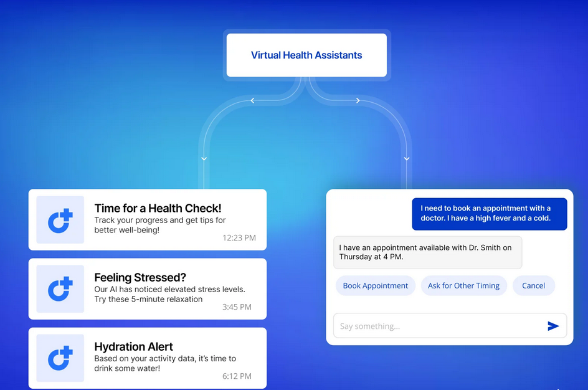The height and width of the screenshot is (390, 588).
Task: Click the down chevron above the chat panel
Action: click(x=407, y=159)
